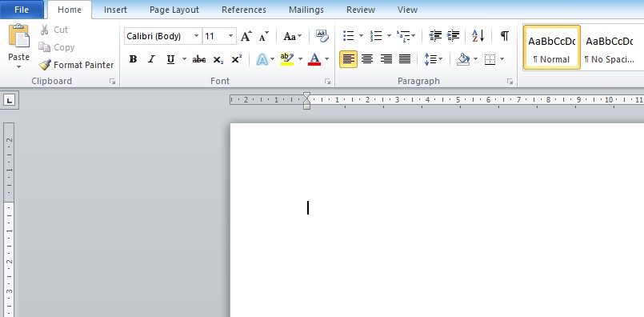Click the Bullets list icon
The width and height of the screenshot is (644, 317).
click(x=349, y=36)
